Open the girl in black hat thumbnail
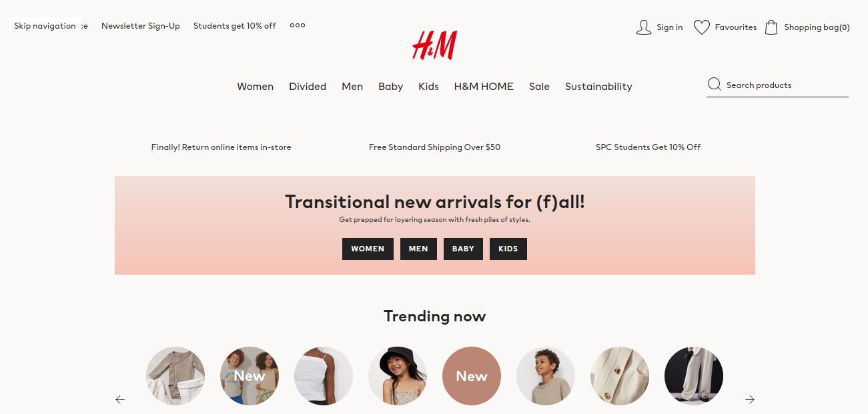 coord(398,376)
